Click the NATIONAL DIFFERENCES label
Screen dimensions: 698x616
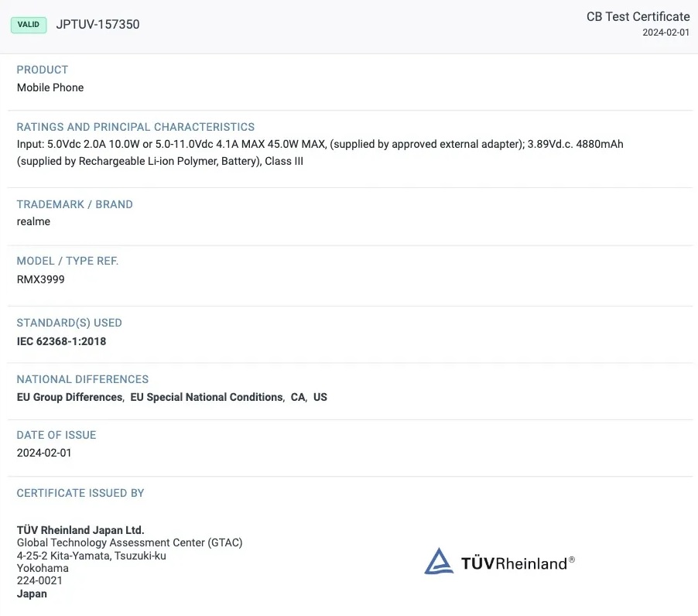82,379
